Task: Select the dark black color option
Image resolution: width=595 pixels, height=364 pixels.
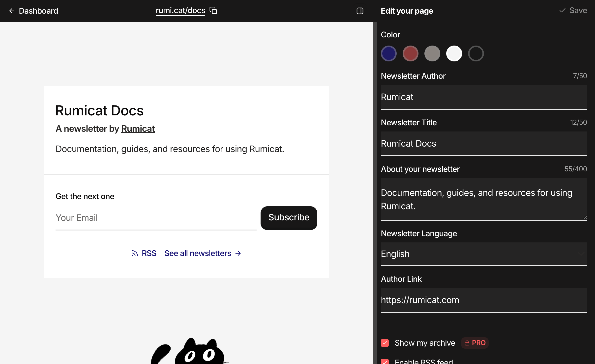Action: point(476,53)
